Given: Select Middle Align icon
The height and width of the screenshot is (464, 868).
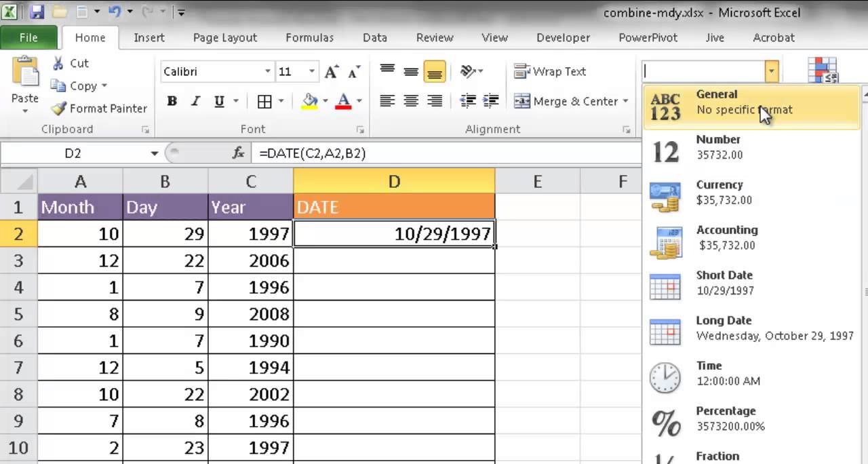Looking at the screenshot, I should tap(411, 71).
